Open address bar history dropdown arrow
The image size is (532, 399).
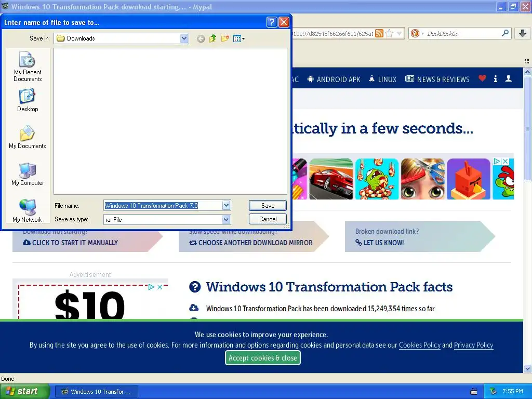[x=400, y=33]
